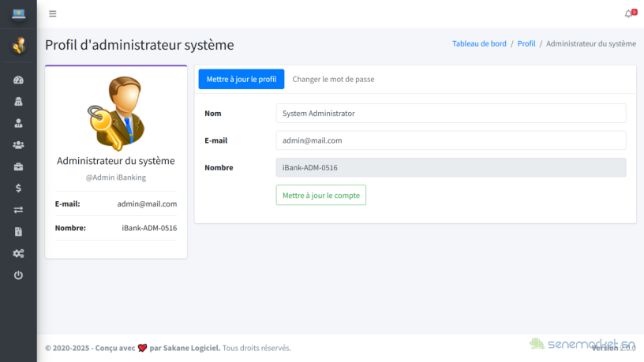The height and width of the screenshot is (362, 644).
Task: Open the invoice document sidebar icon
Action: [x=18, y=232]
